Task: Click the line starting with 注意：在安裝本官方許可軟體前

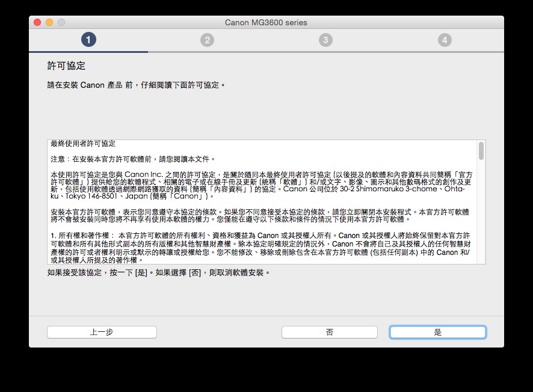Action: (133, 159)
